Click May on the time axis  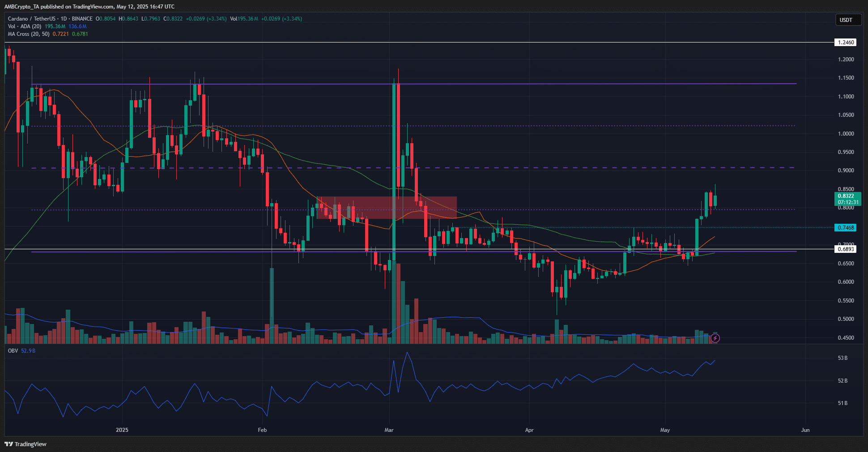click(665, 430)
